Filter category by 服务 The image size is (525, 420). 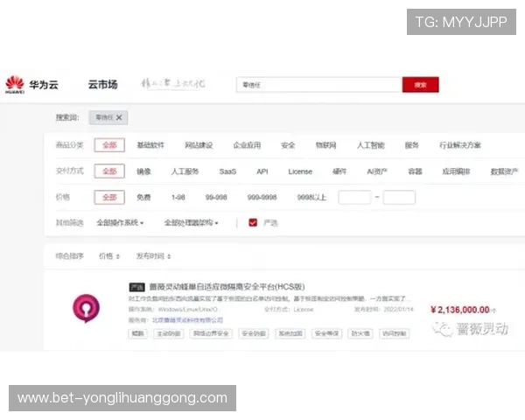(x=412, y=145)
